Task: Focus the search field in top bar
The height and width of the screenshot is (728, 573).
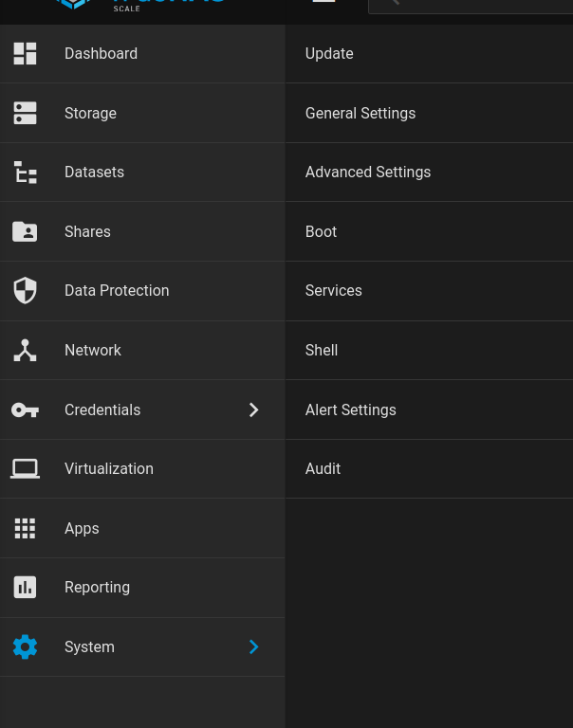Action: pos(474,4)
